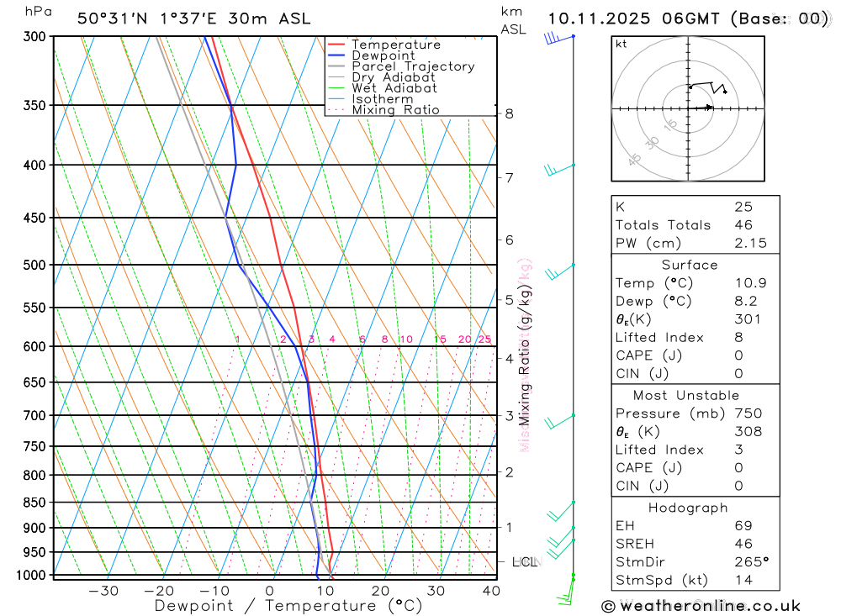Click the green surface wind barb
The image size is (841, 616).
(566, 590)
